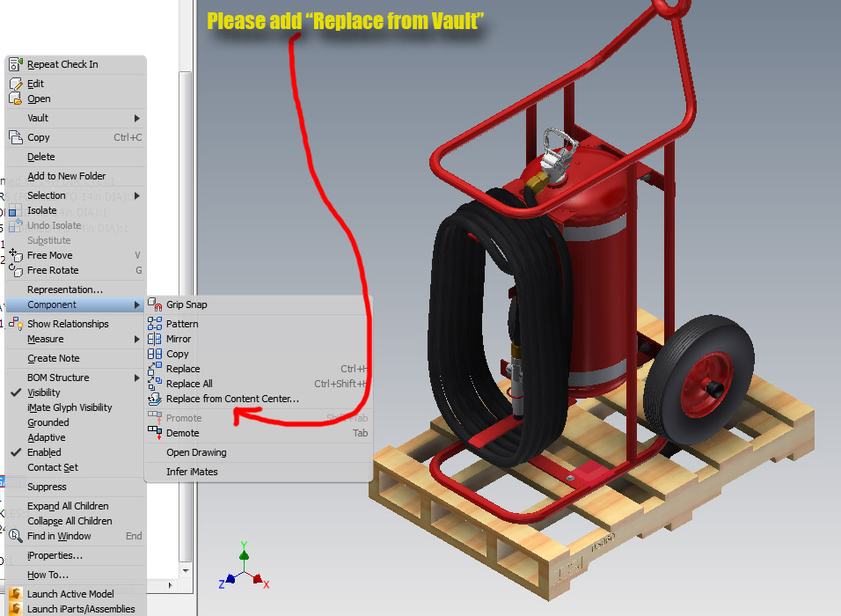Viewport: 841px width, 616px height.
Task: Click the Copy Ctrl+C icon
Action: pyautogui.click(x=16, y=137)
